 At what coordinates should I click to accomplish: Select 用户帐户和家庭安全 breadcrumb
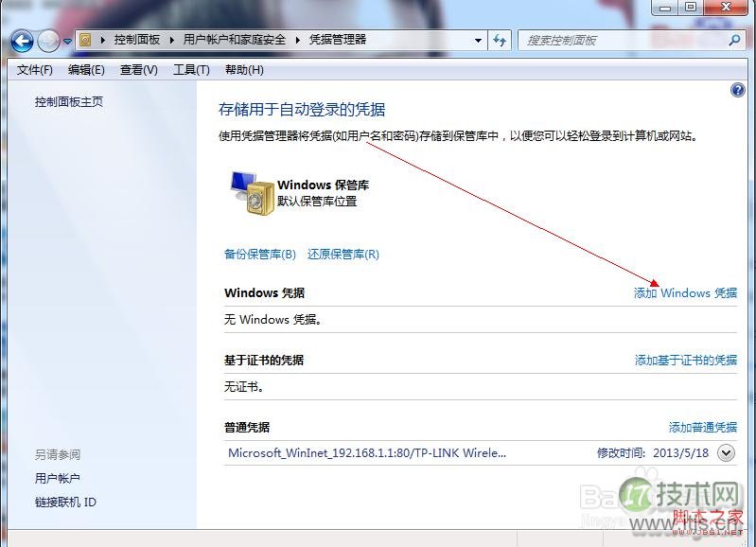click(x=235, y=40)
